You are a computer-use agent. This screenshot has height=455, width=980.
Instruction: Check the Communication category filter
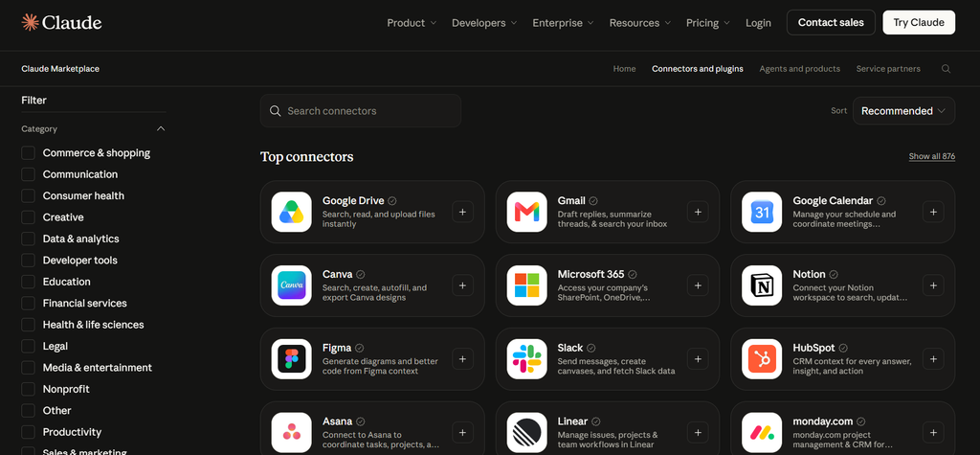coord(28,174)
